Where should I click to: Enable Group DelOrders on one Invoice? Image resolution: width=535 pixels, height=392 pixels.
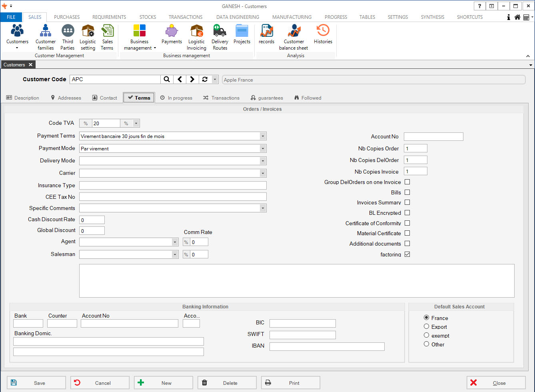click(407, 182)
